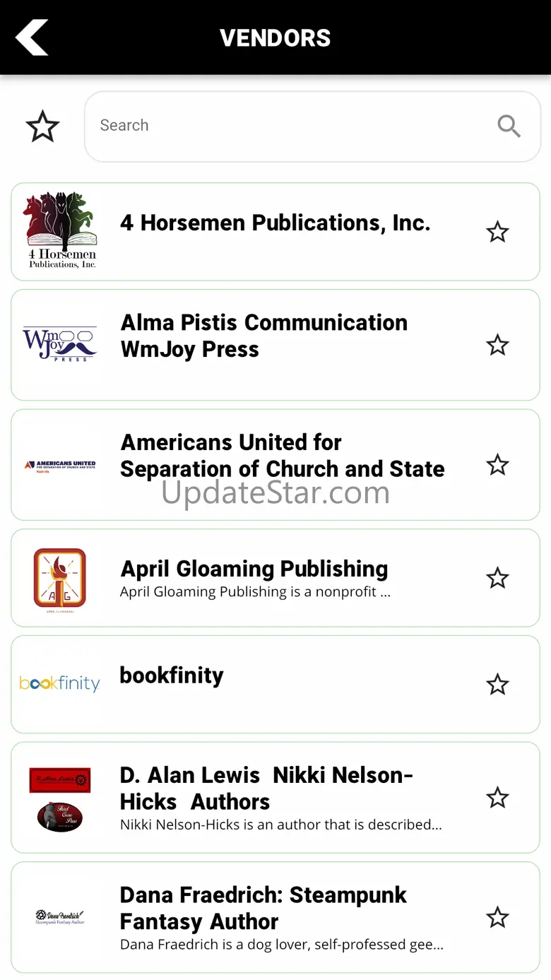Tap the back arrow in header
551x980 pixels.
point(32,37)
